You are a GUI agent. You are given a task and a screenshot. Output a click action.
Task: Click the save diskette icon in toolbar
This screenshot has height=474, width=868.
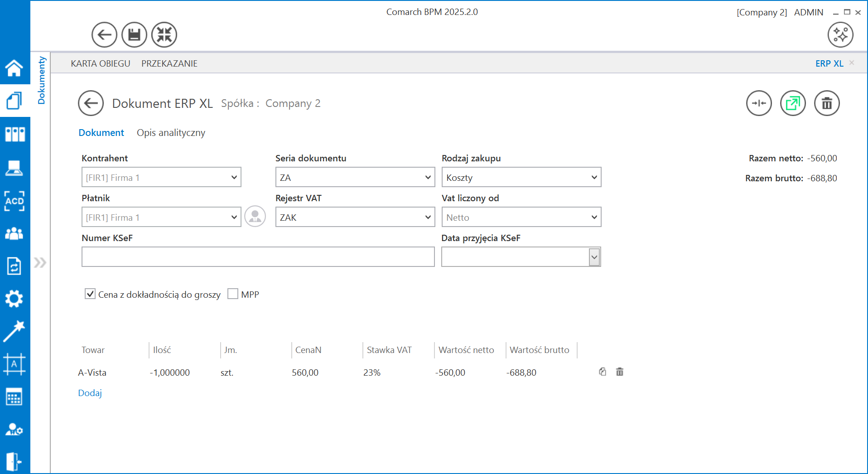point(134,35)
